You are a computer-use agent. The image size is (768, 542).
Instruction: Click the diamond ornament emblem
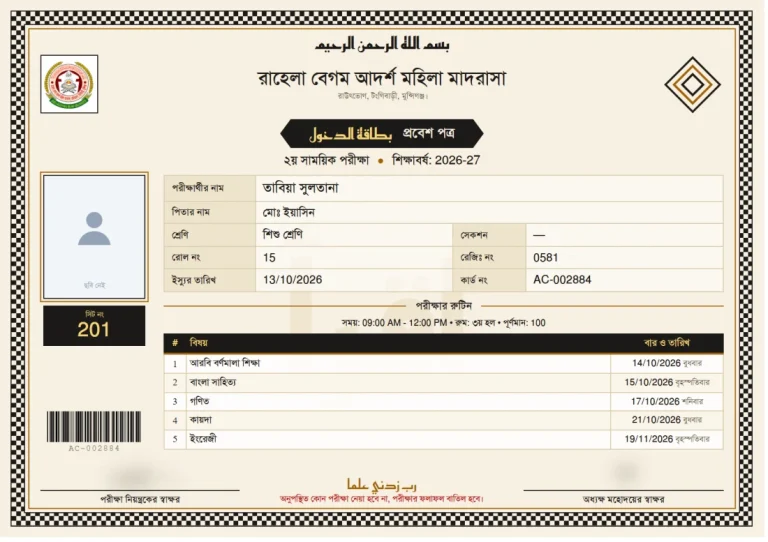click(x=692, y=85)
